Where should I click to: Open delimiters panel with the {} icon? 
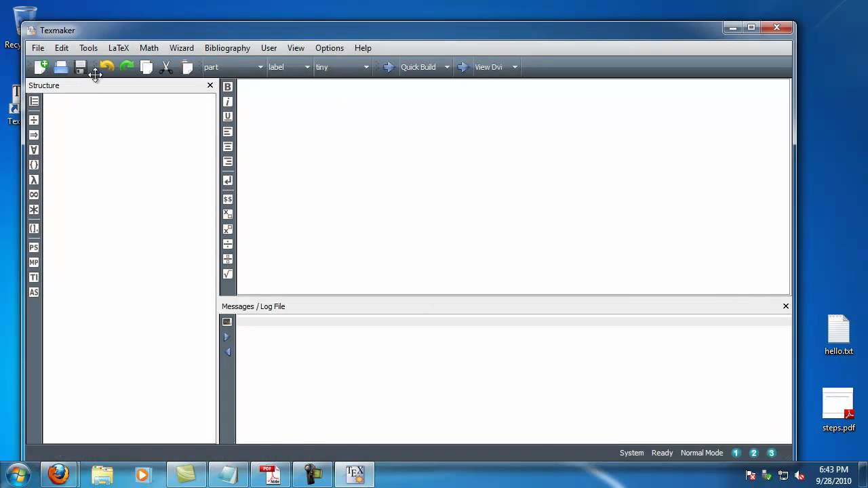pos(34,165)
